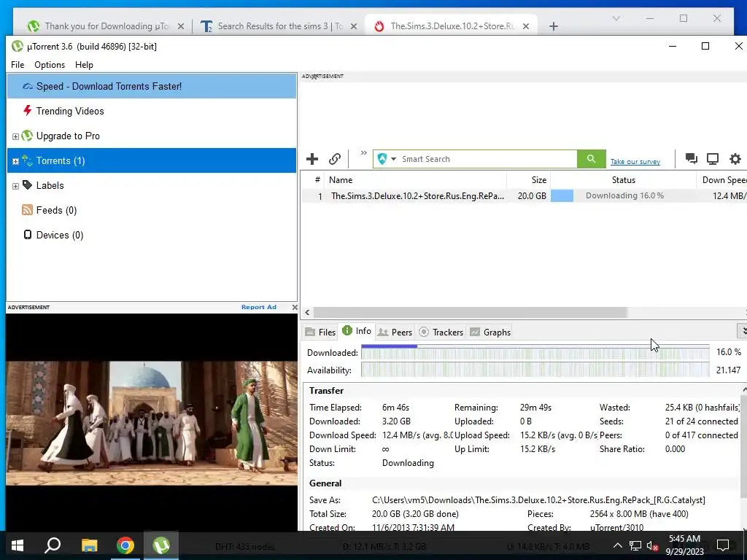Click the Seeds 21 of 24 connected value
The width and height of the screenshot is (747, 560).
tap(701, 421)
